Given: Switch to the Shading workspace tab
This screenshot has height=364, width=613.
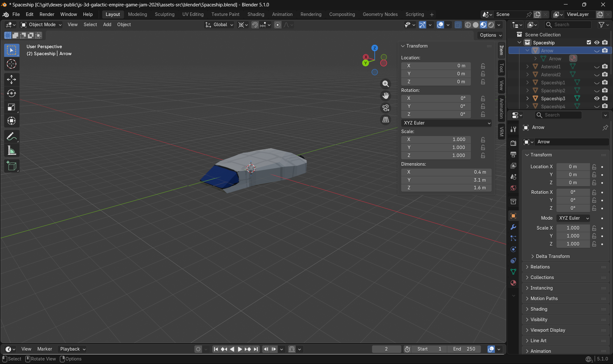Looking at the screenshot, I should [x=256, y=14].
